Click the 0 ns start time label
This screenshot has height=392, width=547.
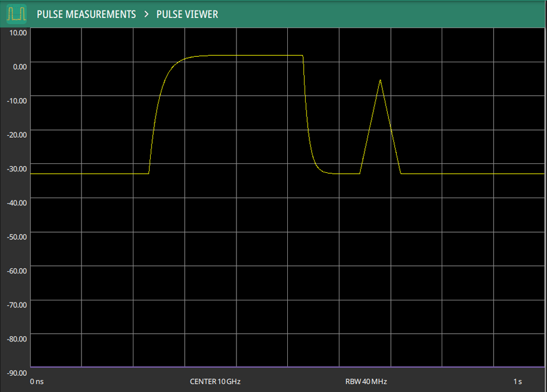[37, 382]
